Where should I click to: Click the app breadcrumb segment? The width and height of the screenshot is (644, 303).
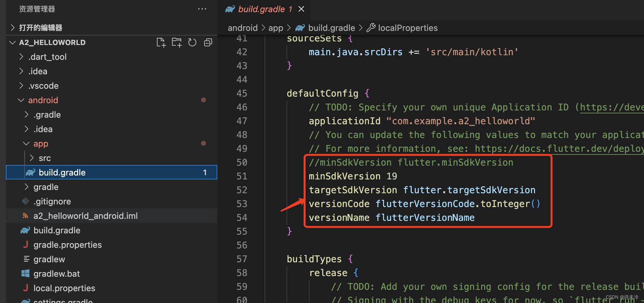coord(276,28)
